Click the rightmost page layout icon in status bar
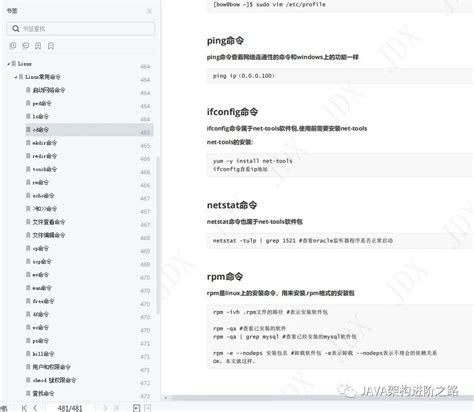This screenshot has width=474, height=412. pos(148,408)
